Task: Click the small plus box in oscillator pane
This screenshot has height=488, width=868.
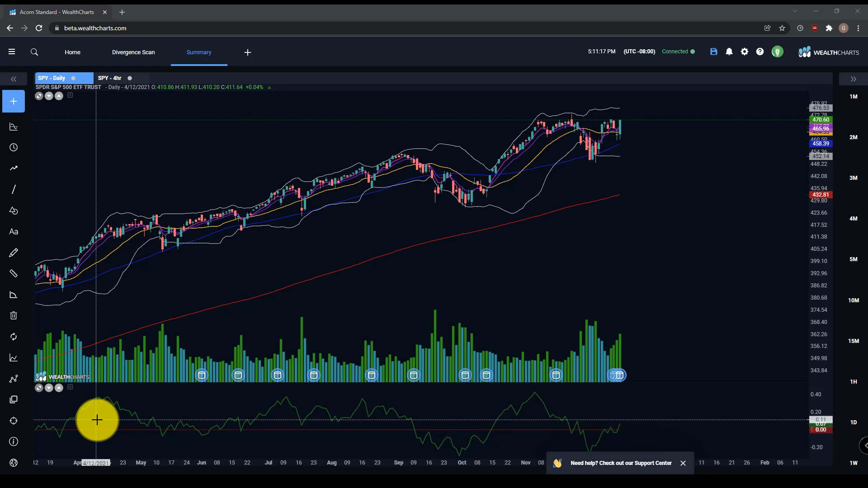Action: tap(70, 387)
